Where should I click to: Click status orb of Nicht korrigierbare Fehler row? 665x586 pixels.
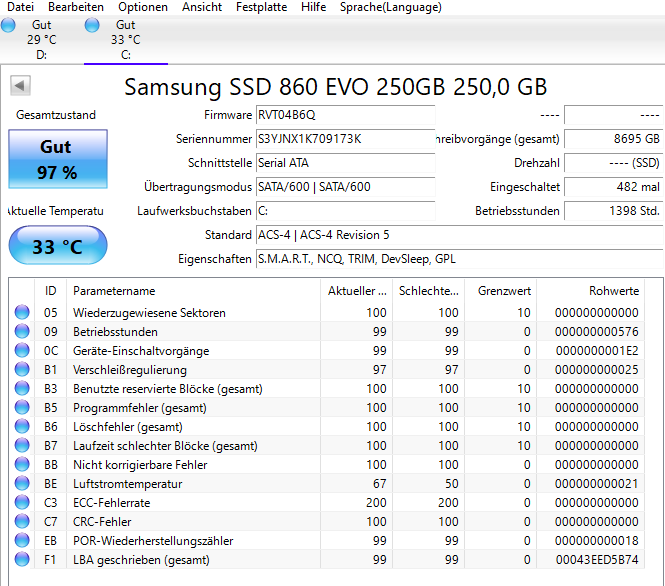pos(22,464)
